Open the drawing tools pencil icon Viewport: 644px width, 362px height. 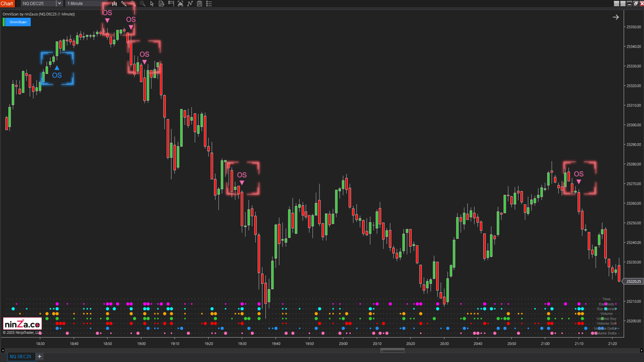[x=125, y=3]
